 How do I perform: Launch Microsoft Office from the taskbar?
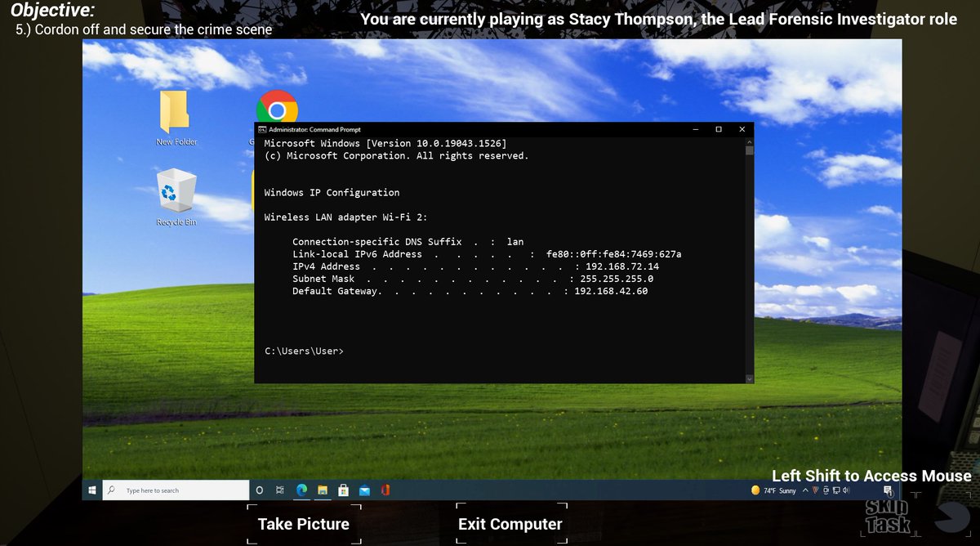pyautogui.click(x=385, y=490)
